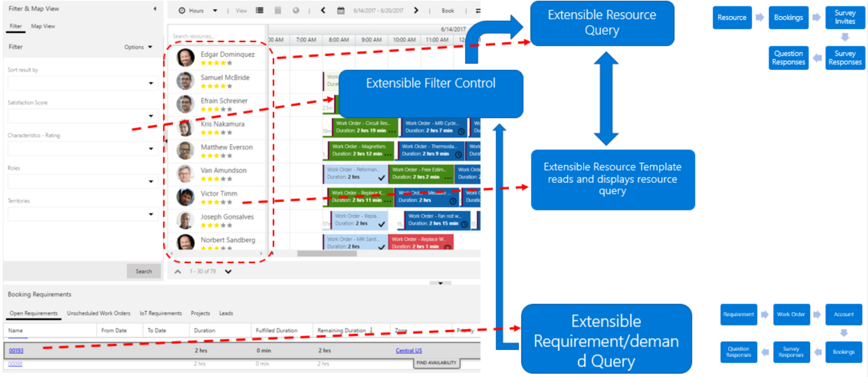Image resolution: width=868 pixels, height=377 pixels.
Task: Advance to next date range arrow
Action: click(x=416, y=10)
